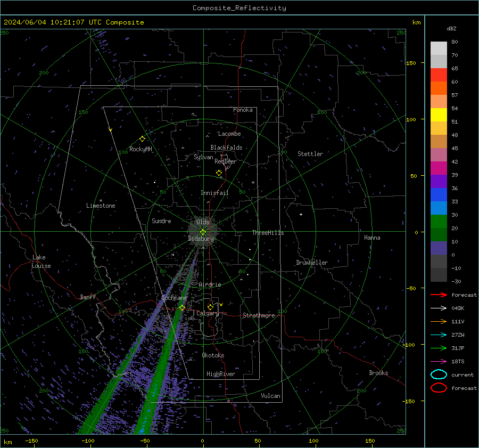Click the yellow diamond marker south of RedDeer
The height and width of the screenshot is (448, 479).
219,173
